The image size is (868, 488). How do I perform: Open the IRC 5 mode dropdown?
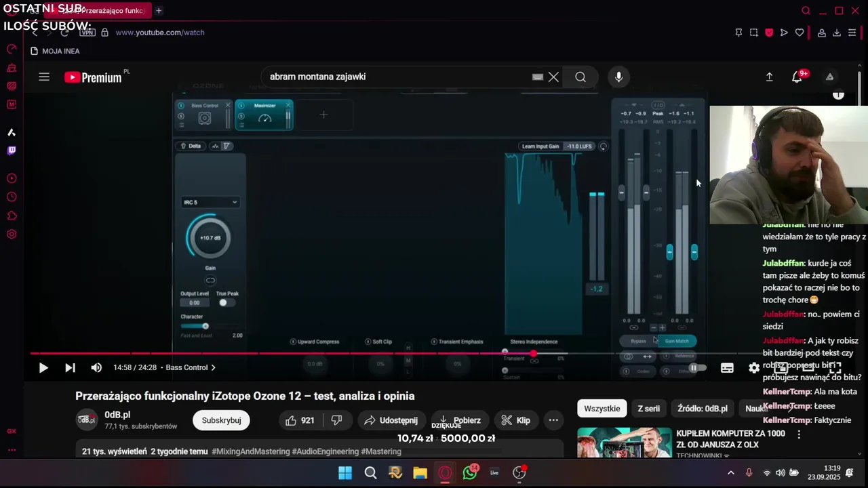[x=210, y=202]
